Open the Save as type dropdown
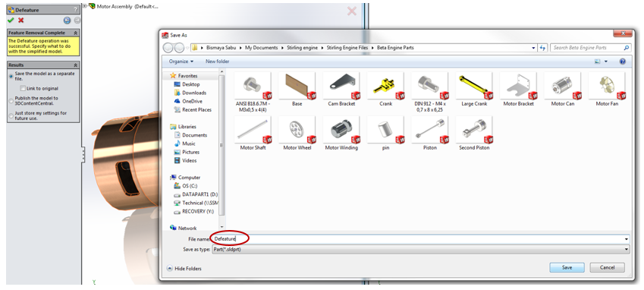 (x=627, y=249)
